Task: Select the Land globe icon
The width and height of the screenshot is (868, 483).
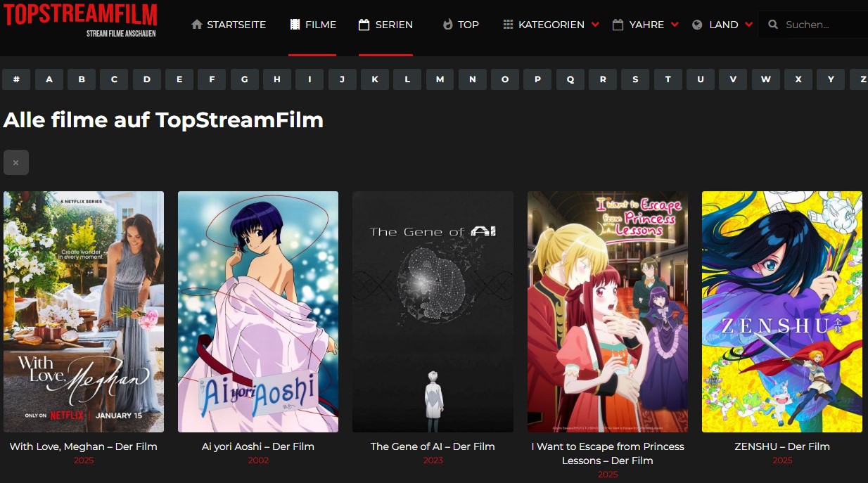Action: click(697, 24)
